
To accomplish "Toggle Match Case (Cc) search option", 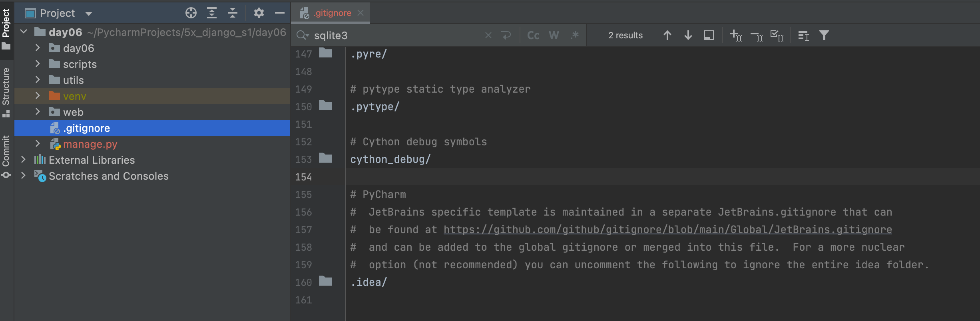I will click(x=533, y=36).
